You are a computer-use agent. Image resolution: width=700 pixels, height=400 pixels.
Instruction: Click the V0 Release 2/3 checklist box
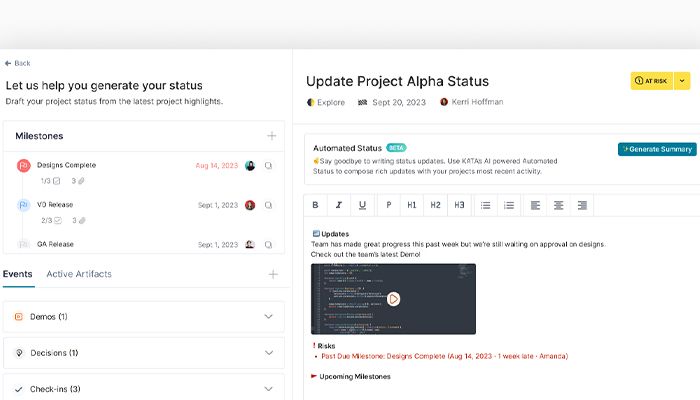pyautogui.click(x=57, y=220)
